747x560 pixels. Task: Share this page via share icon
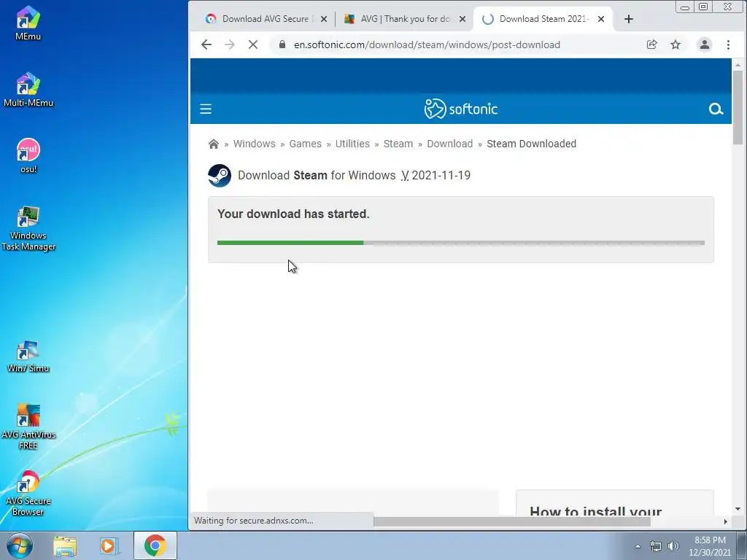click(651, 44)
